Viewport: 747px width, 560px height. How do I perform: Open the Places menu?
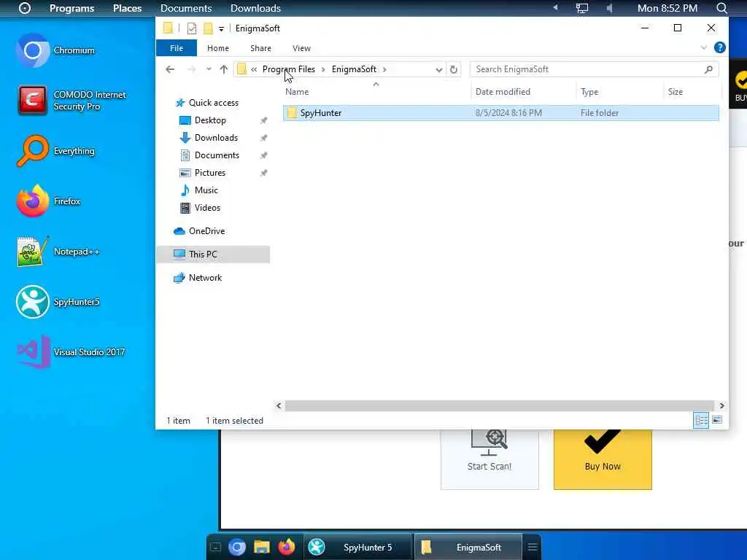pos(127,8)
